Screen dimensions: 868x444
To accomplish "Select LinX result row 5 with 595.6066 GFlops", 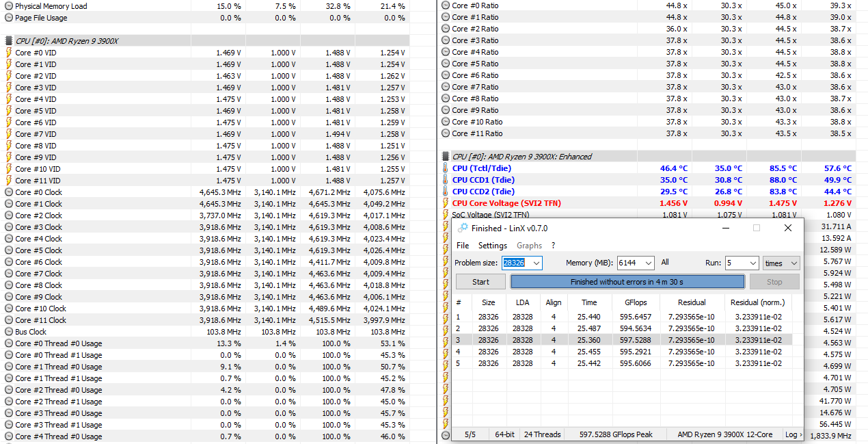I will point(623,363).
